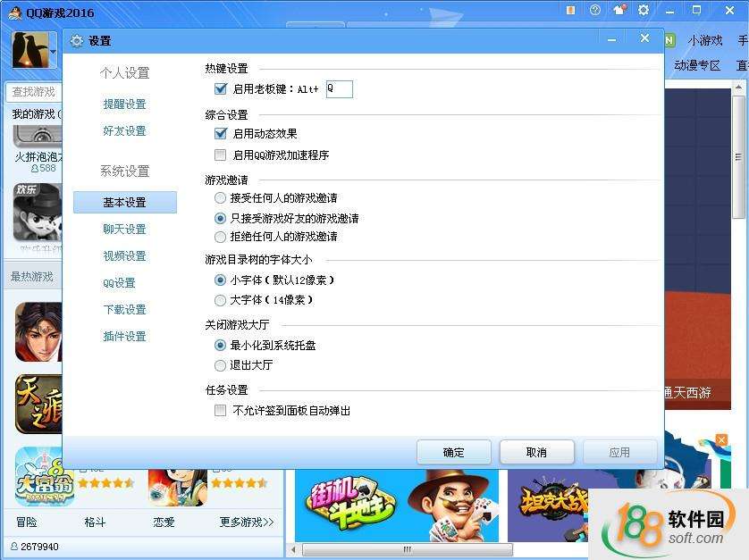
Task: Select 小字体(默认12像素) radio
Action: [220, 280]
